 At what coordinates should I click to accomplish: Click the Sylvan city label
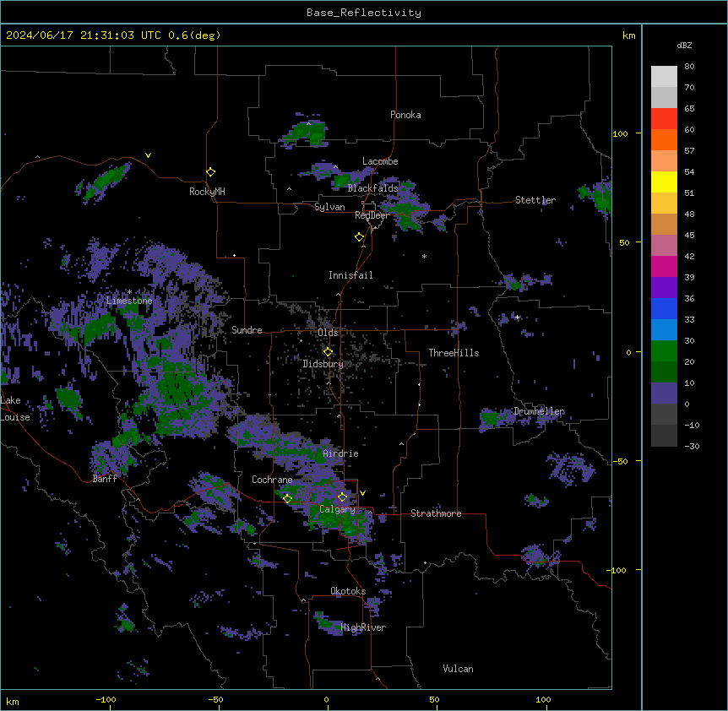[329, 207]
